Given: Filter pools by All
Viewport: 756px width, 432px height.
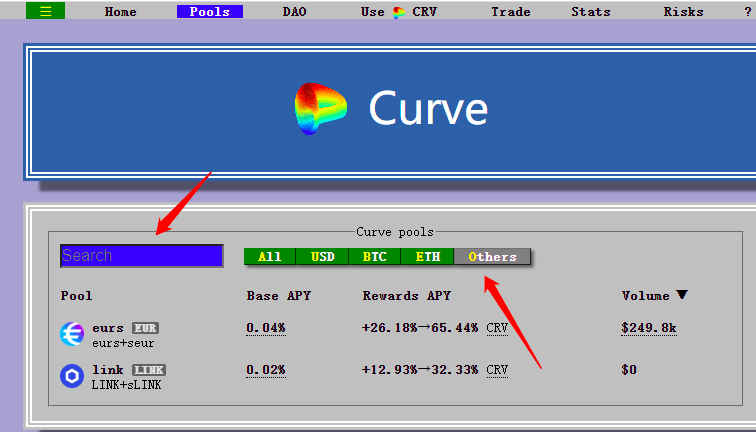Looking at the screenshot, I should [x=270, y=256].
